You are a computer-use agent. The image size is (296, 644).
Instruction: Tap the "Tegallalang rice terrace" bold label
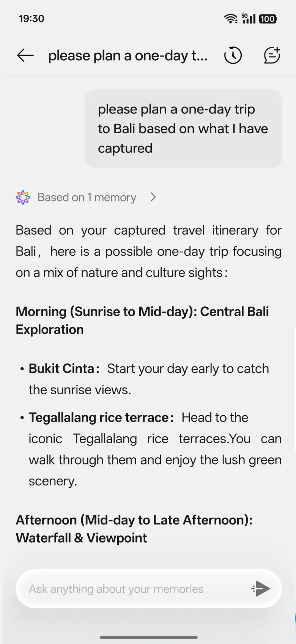[99, 417]
